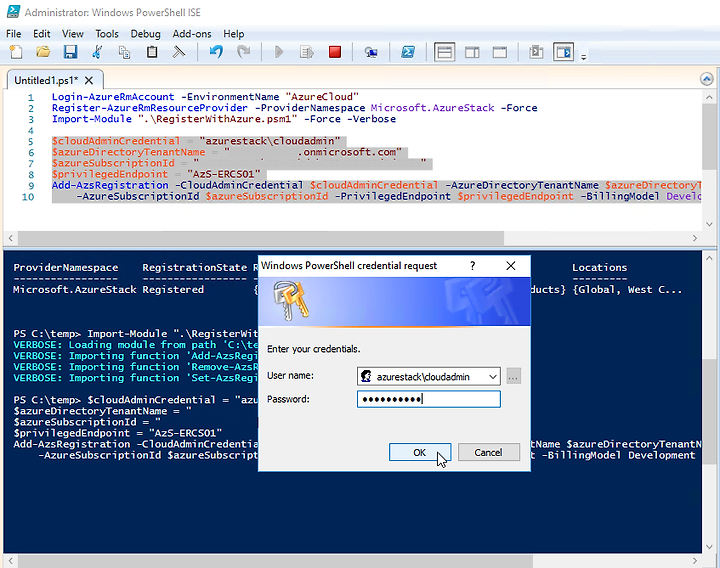Expand toolbar overflow options arrow

(584, 57)
